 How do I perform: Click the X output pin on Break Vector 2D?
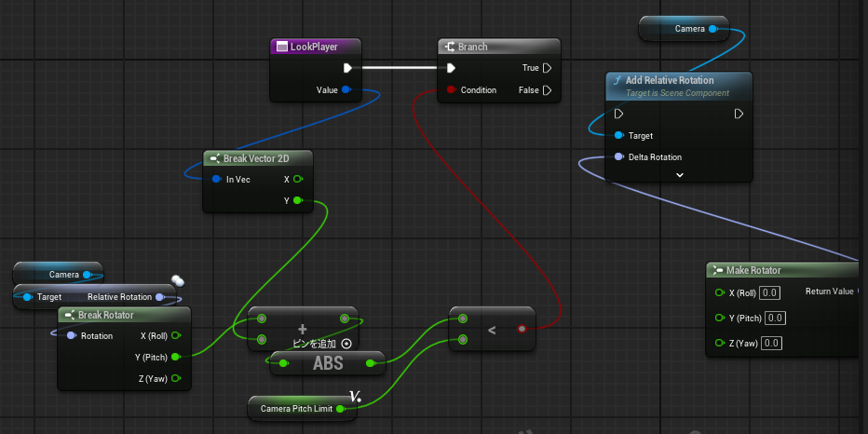(x=298, y=180)
